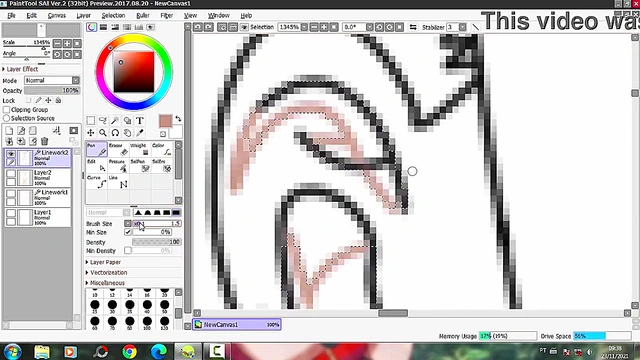Screen dimensions: 640x360
Task: Click the Undo button in toolbar
Action: click(198, 27)
